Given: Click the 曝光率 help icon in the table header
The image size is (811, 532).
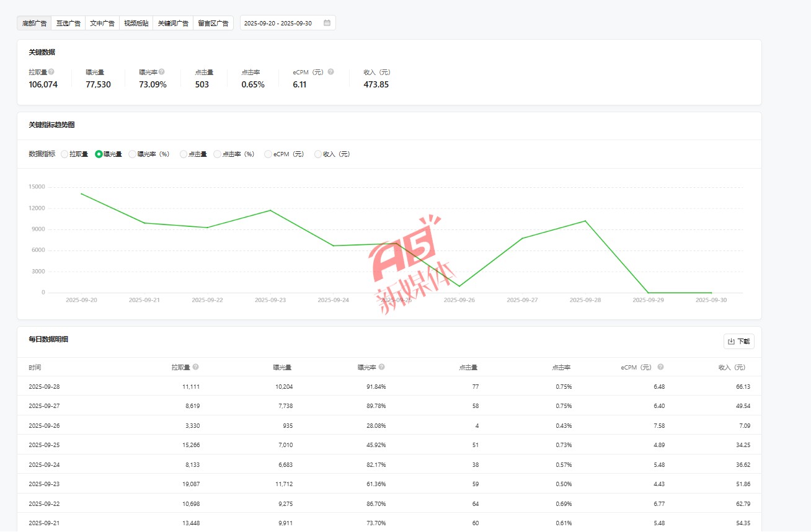Looking at the screenshot, I should point(382,367).
